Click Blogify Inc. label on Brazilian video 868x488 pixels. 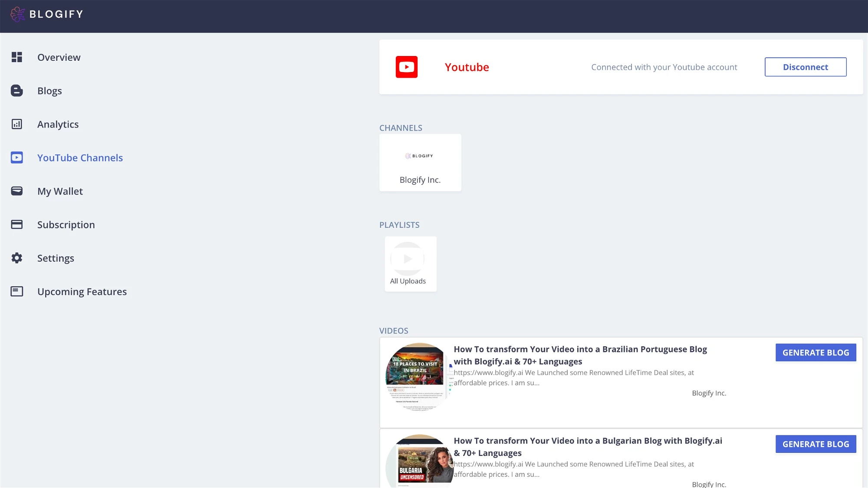pyautogui.click(x=709, y=393)
